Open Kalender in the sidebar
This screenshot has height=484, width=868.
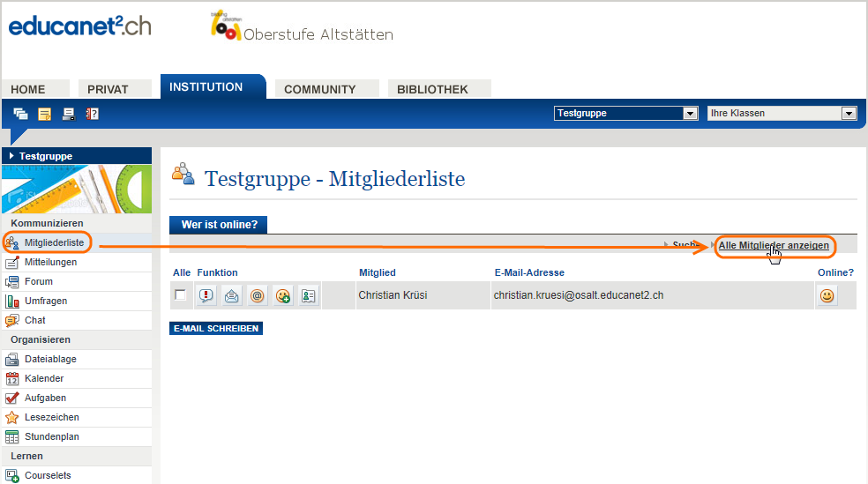(x=44, y=378)
